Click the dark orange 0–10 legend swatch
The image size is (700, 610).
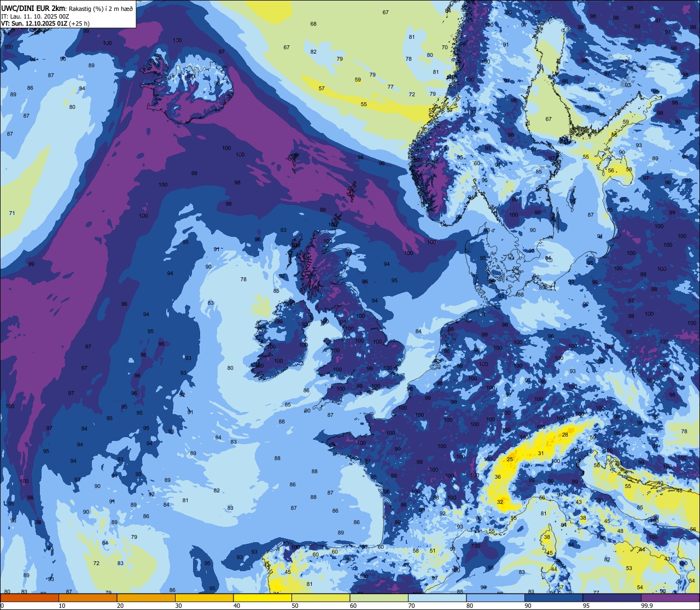pyautogui.click(x=30, y=597)
